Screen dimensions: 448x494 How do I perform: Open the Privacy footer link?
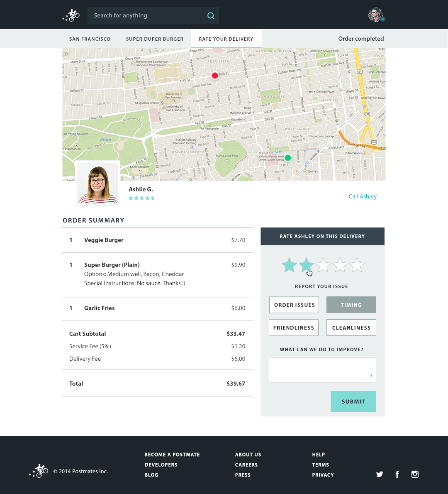(x=323, y=475)
